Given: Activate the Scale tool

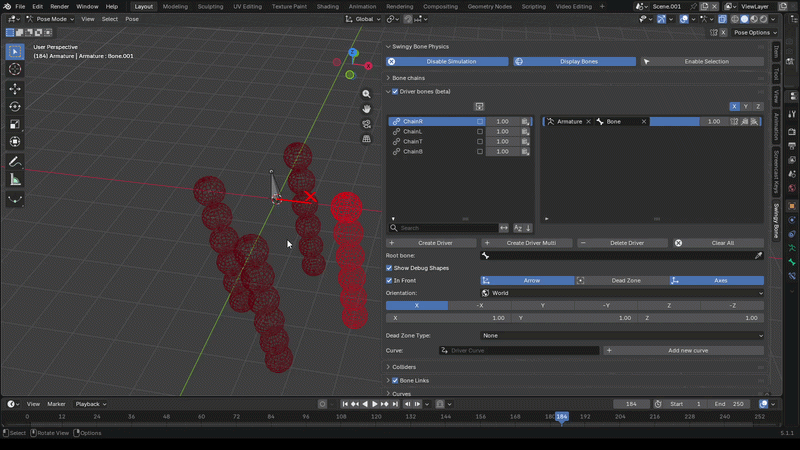Looking at the screenshot, I should pos(15,124).
